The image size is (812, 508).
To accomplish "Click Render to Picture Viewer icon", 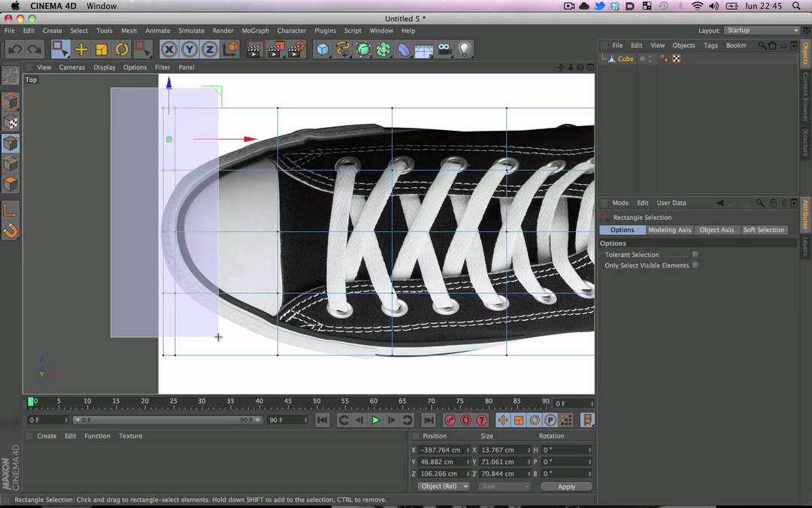I will pyautogui.click(x=275, y=50).
